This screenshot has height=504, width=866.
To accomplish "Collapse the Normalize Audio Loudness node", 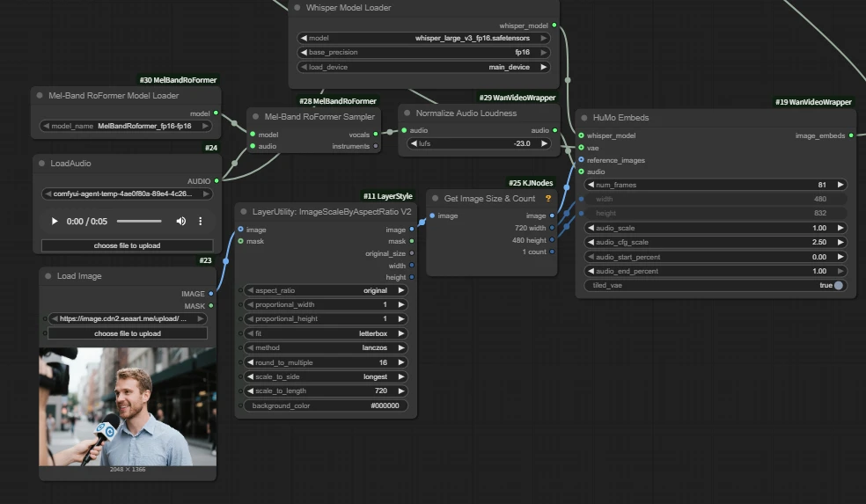I will point(407,113).
